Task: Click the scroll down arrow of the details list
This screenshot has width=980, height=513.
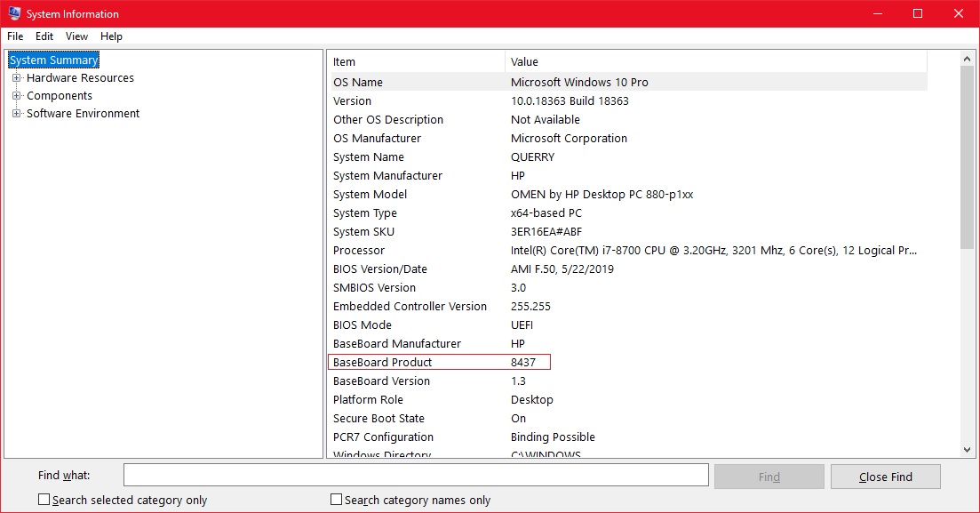Action: pyautogui.click(x=968, y=450)
